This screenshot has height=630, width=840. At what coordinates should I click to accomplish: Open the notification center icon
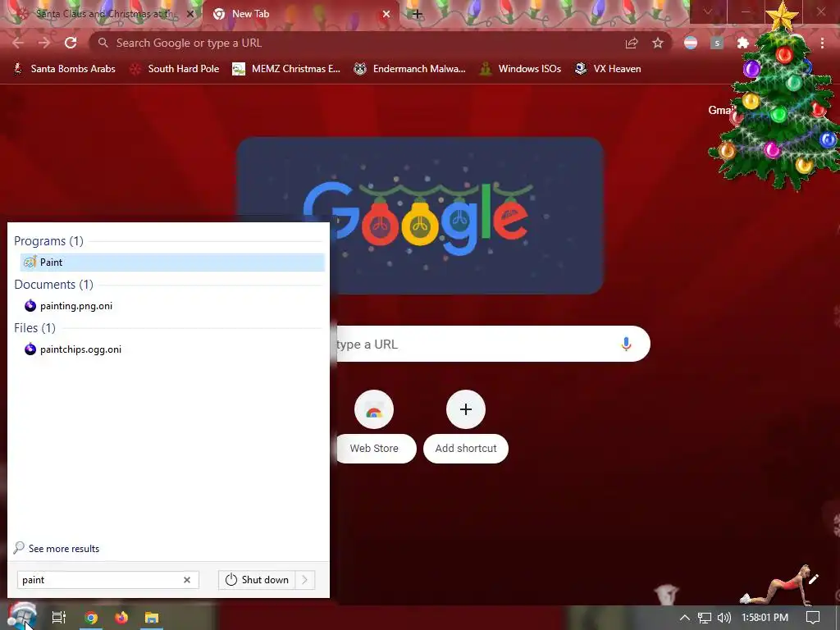coord(813,618)
